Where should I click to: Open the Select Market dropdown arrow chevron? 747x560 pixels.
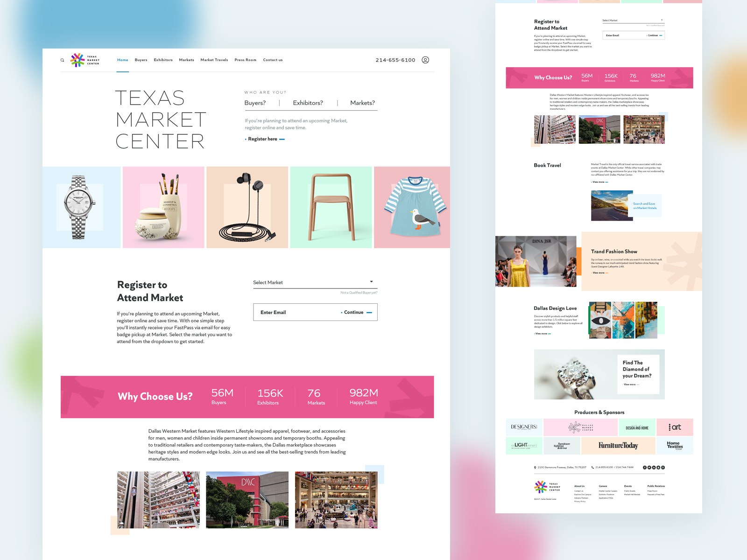[x=371, y=282]
